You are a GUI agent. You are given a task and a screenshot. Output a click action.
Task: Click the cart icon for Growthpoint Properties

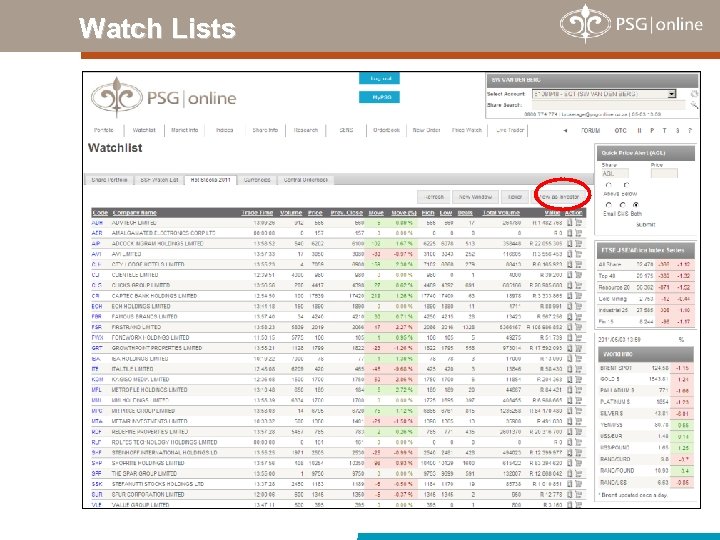point(578,349)
